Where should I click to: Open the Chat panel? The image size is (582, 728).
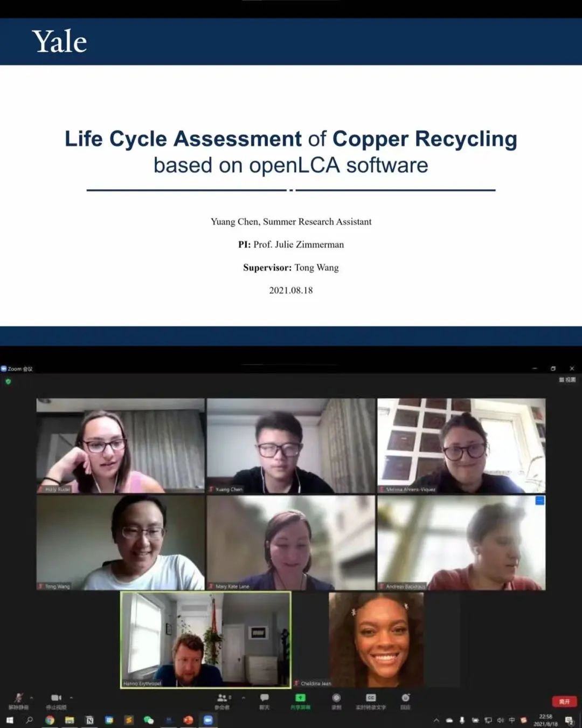click(264, 699)
